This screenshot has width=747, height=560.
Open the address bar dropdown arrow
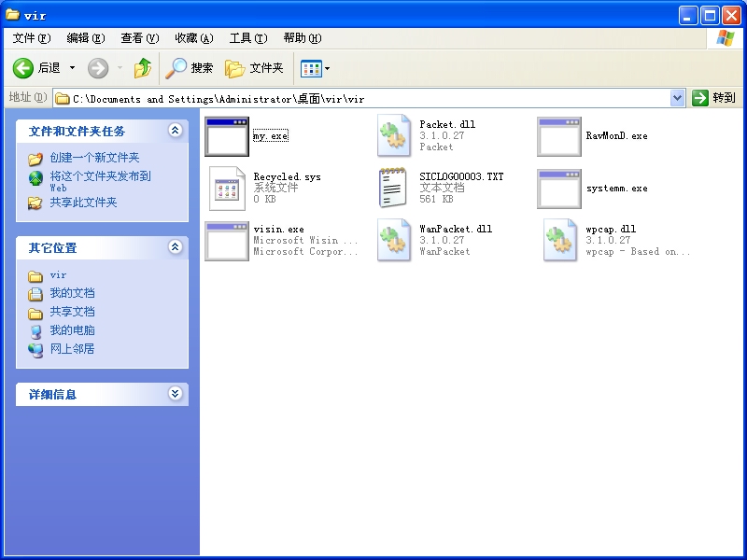[678, 98]
